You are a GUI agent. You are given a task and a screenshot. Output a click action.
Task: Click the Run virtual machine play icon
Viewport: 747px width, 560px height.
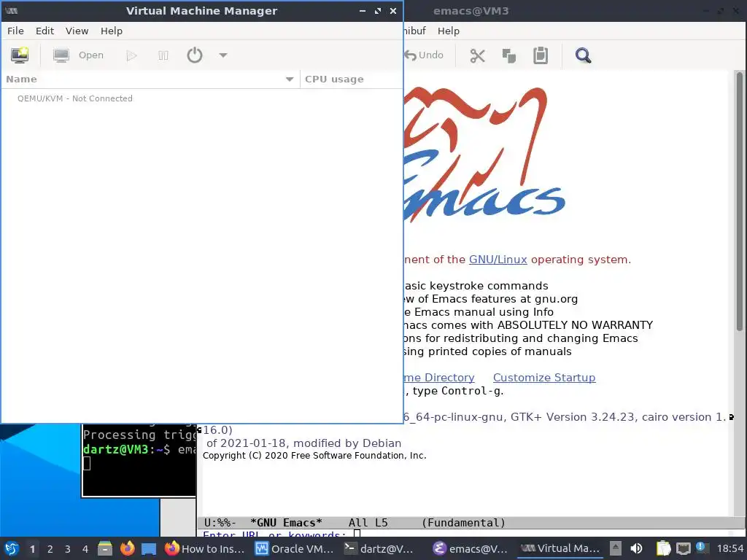(131, 55)
